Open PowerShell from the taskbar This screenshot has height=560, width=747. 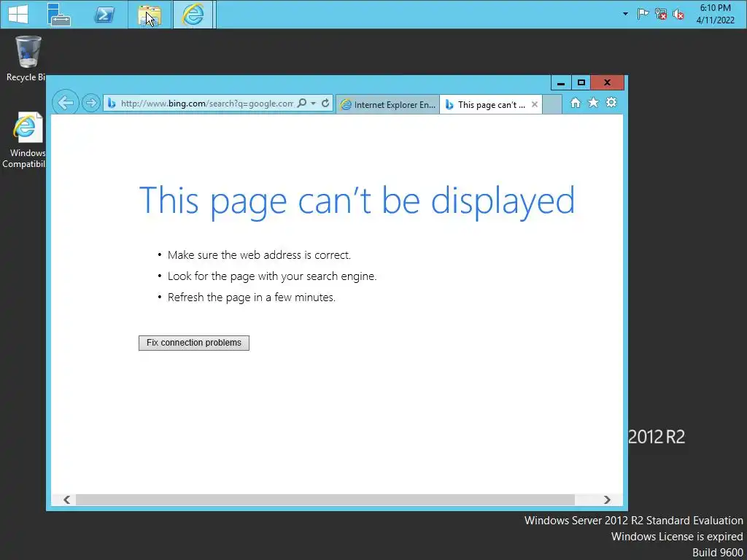pyautogui.click(x=104, y=15)
